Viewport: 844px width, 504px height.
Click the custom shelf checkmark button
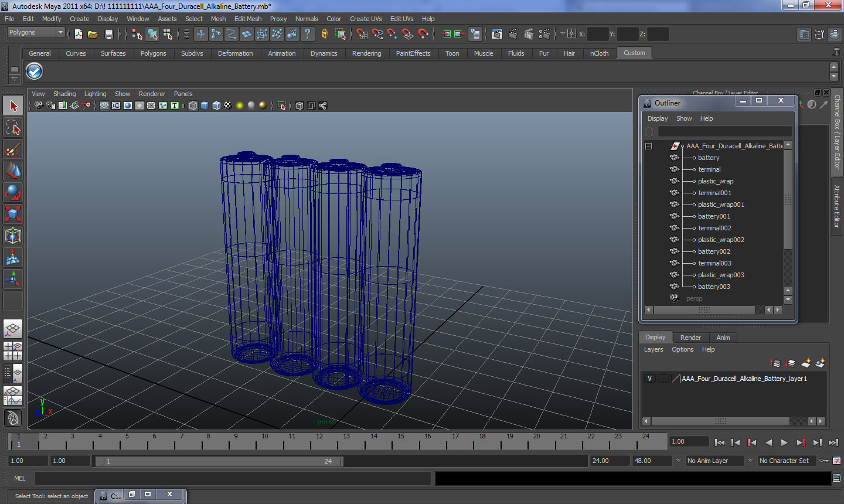pyautogui.click(x=35, y=71)
